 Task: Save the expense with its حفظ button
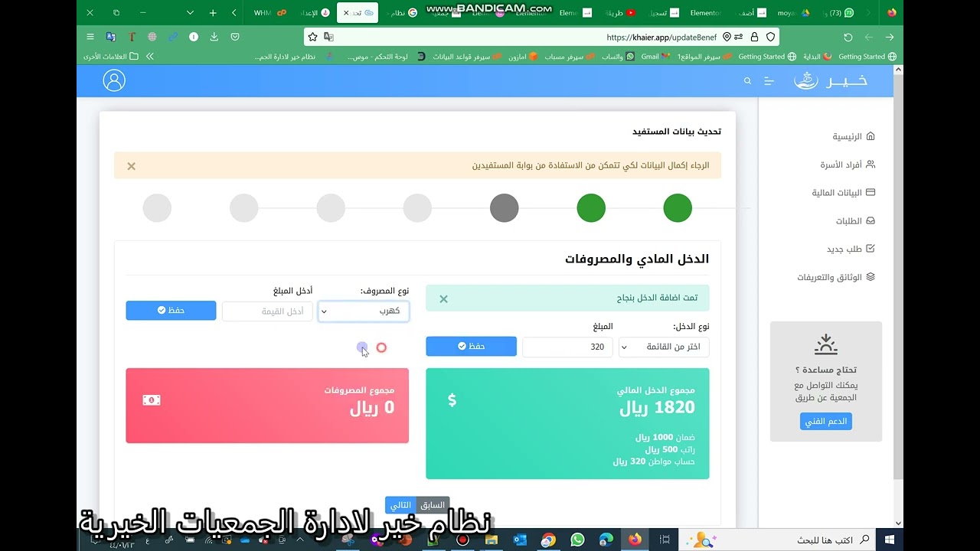(171, 310)
